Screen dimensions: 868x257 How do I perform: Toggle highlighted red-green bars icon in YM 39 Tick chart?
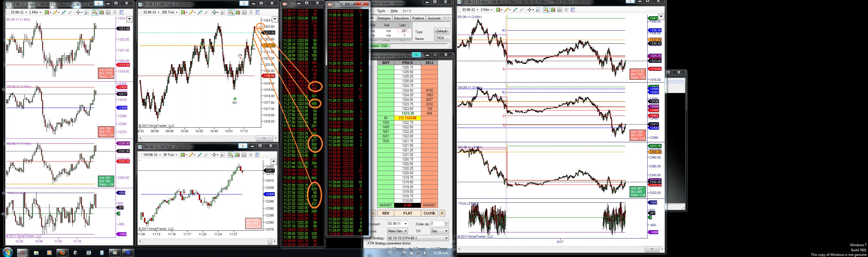click(231, 155)
